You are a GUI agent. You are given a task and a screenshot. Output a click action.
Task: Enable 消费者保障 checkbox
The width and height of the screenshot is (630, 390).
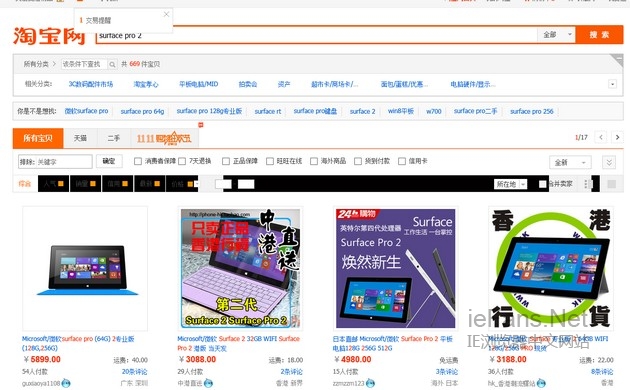[x=138, y=161]
